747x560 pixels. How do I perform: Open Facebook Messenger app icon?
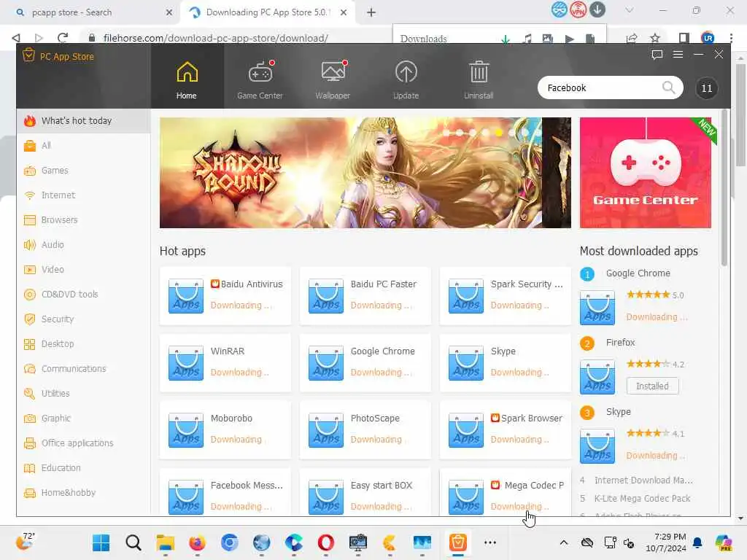pyautogui.click(x=186, y=497)
